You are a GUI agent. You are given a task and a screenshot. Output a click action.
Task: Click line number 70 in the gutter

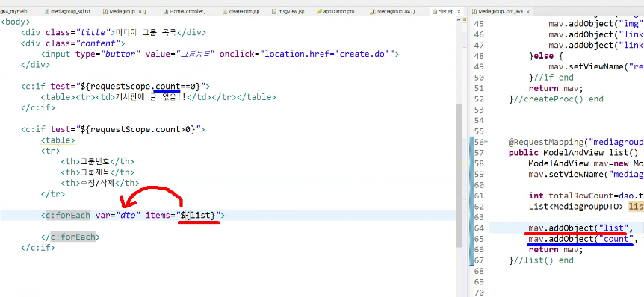pos(479,293)
